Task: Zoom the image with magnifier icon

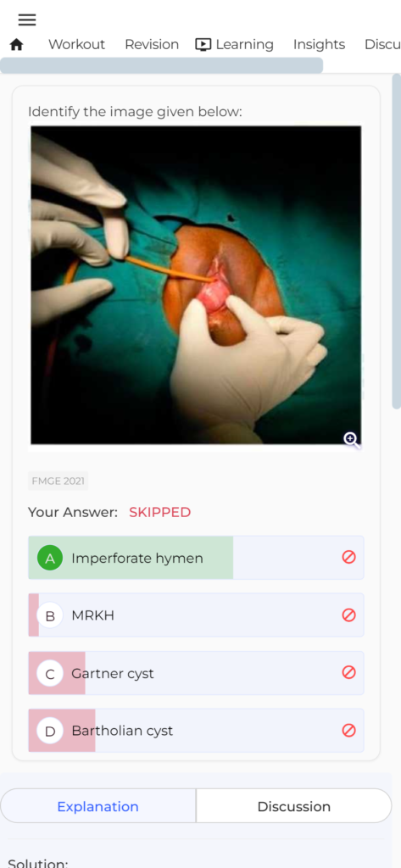Action: coord(352,440)
